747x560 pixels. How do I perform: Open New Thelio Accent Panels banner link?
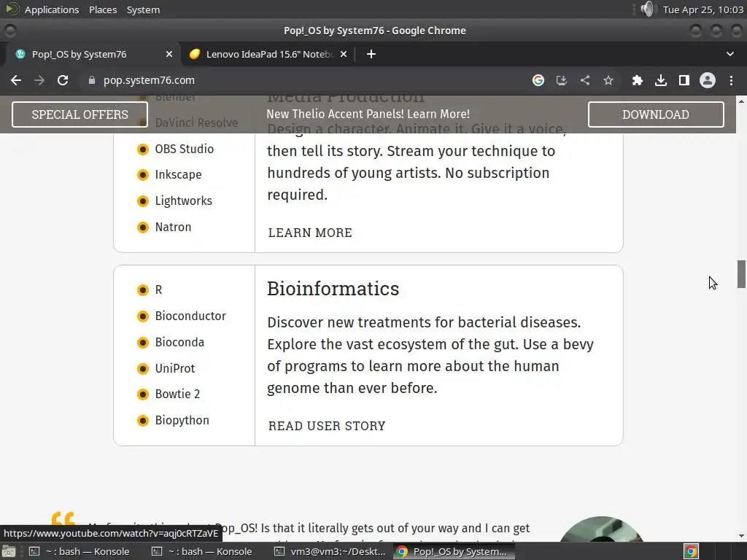coord(368,114)
